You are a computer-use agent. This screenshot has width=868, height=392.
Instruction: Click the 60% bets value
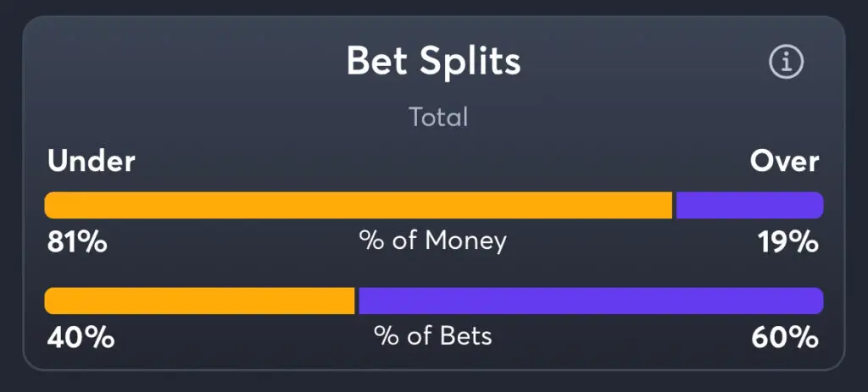785,338
